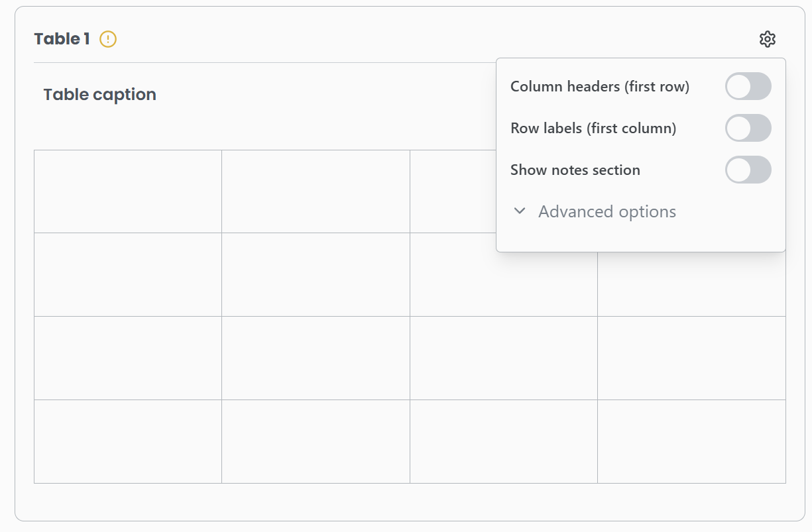Select the bottom-right table cell
Screen dimensions: 812x532
point(691,441)
